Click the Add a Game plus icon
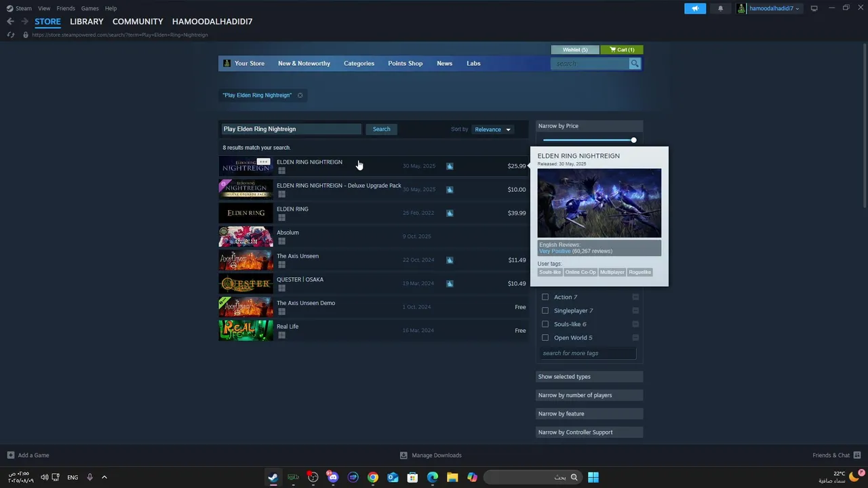Screen dimensions: 868x488 10,455
